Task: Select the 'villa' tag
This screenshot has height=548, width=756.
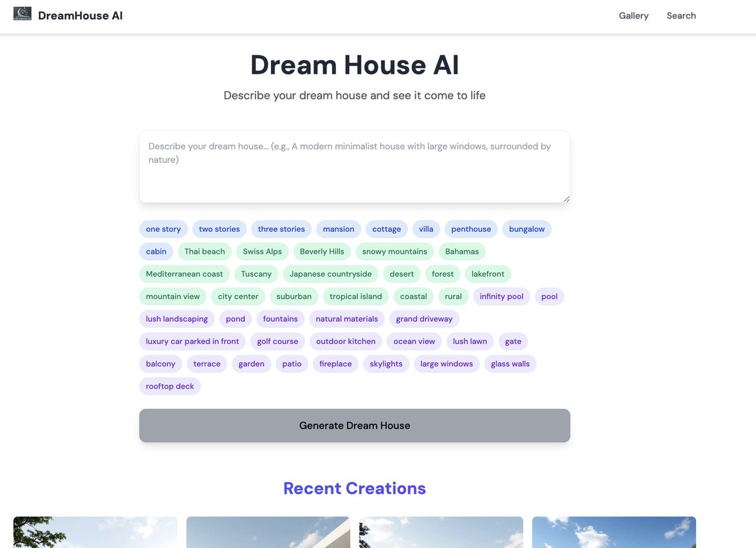Action: point(427,229)
